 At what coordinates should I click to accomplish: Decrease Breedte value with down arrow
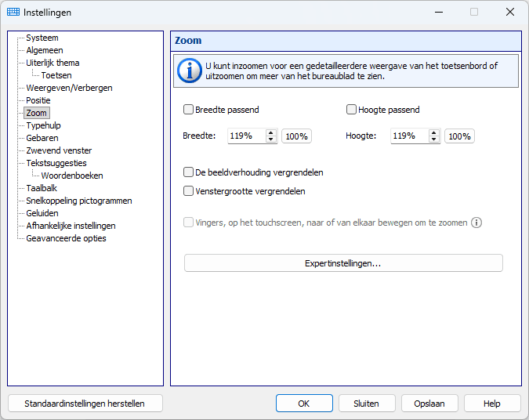click(x=270, y=139)
